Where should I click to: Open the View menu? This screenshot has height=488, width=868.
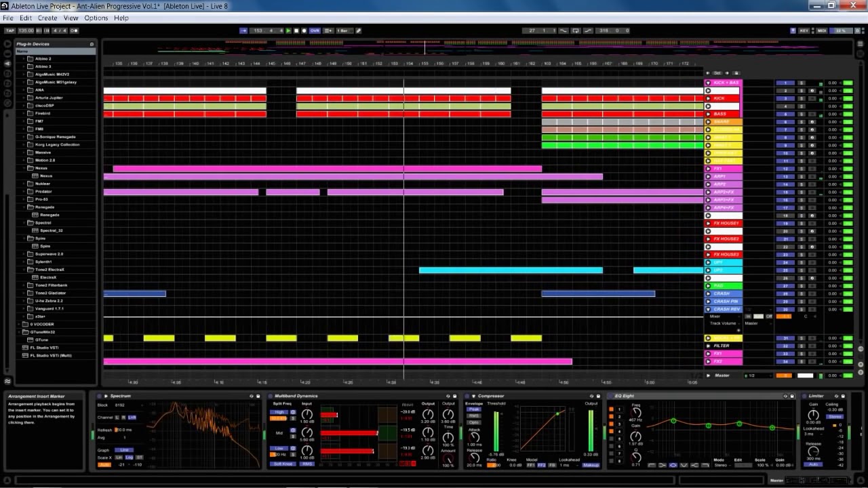(x=71, y=18)
